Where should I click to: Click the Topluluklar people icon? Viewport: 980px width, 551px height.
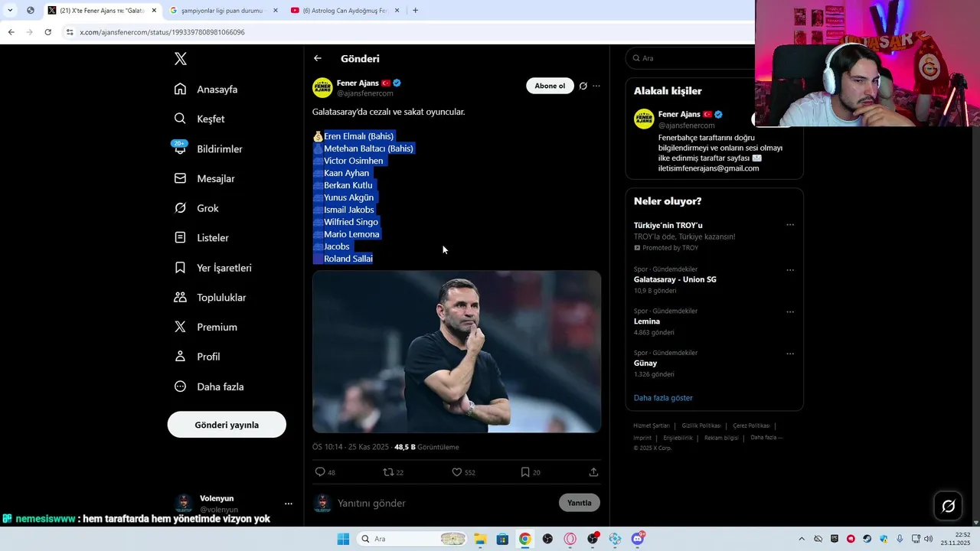coord(180,297)
